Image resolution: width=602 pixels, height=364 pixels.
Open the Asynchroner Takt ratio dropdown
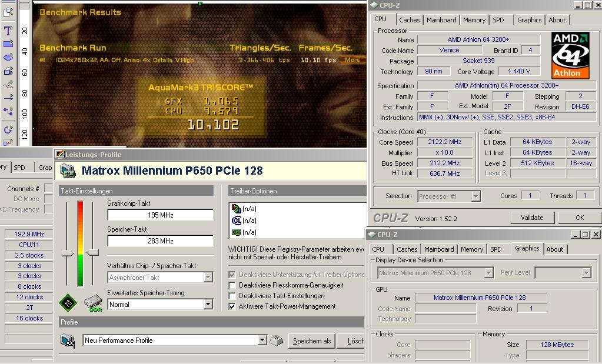208,278
